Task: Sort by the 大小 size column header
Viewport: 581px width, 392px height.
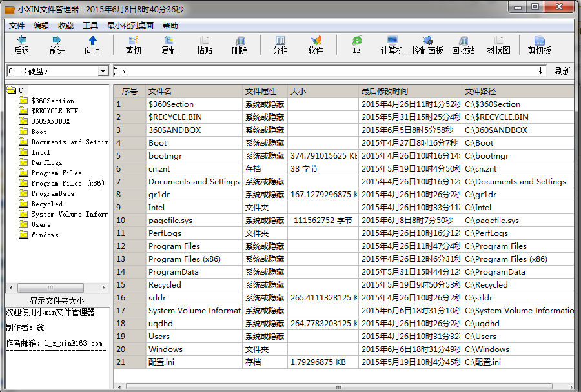Action: 323,92
